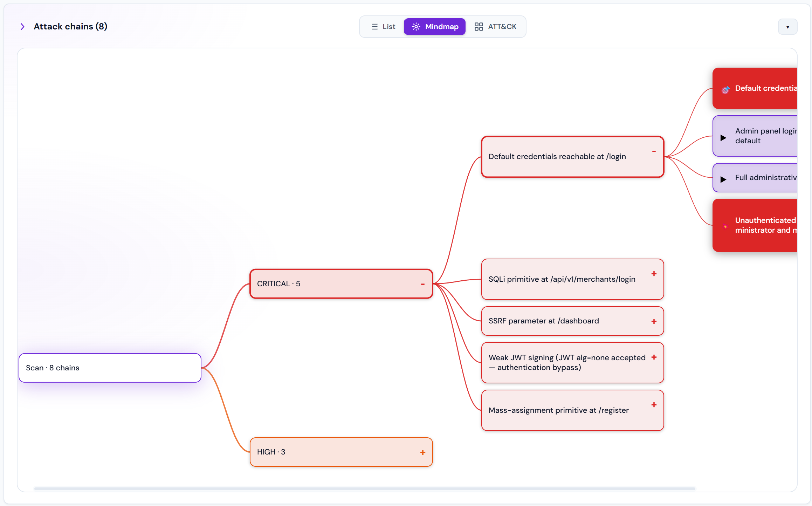Select the Mindmap view tab
The height and width of the screenshot is (506, 812).
click(x=435, y=27)
